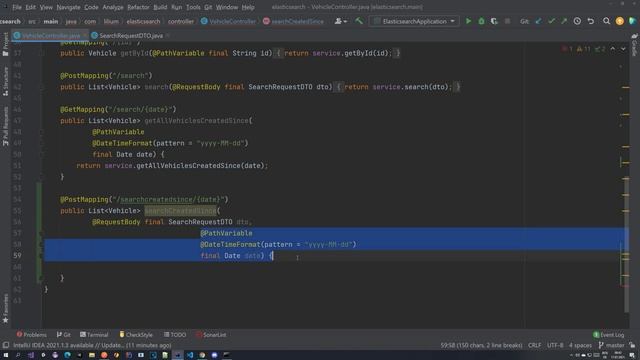Toggle the Gradle side panel
The image size is (640, 360).
click(634, 45)
